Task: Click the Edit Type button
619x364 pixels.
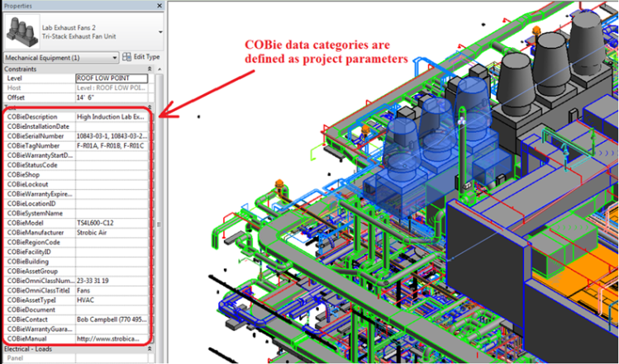Action: 140,58
